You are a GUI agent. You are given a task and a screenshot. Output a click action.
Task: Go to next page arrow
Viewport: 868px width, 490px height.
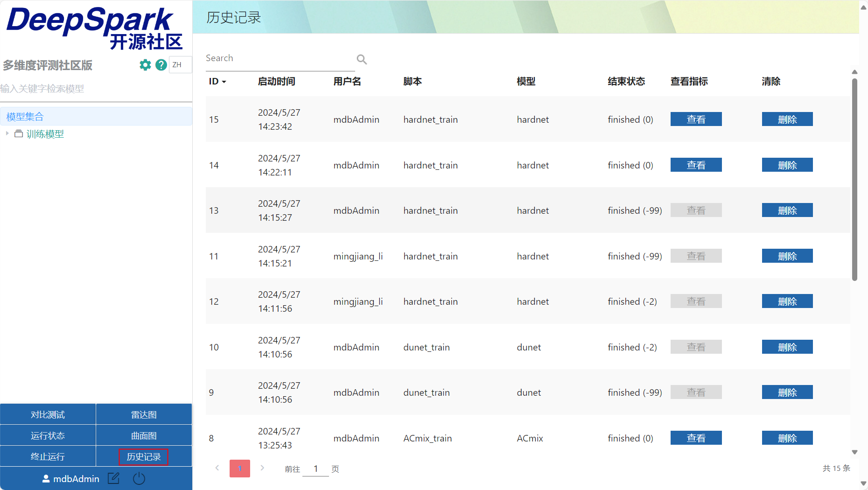[x=262, y=468]
